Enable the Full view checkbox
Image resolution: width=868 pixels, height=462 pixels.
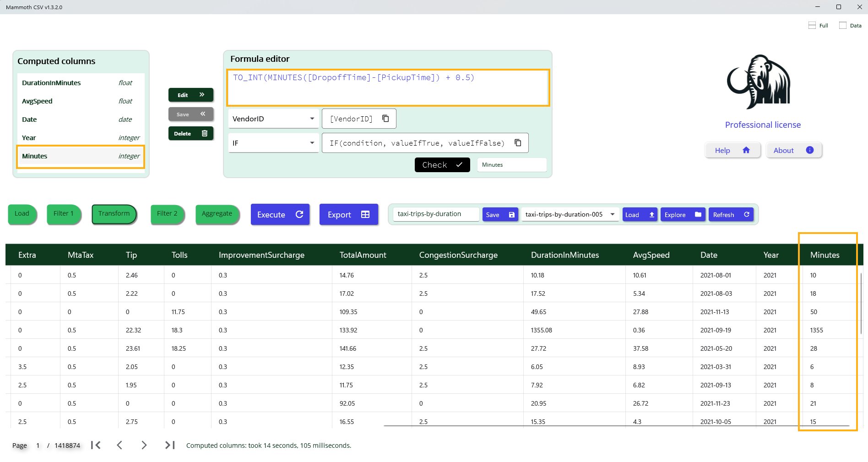812,26
